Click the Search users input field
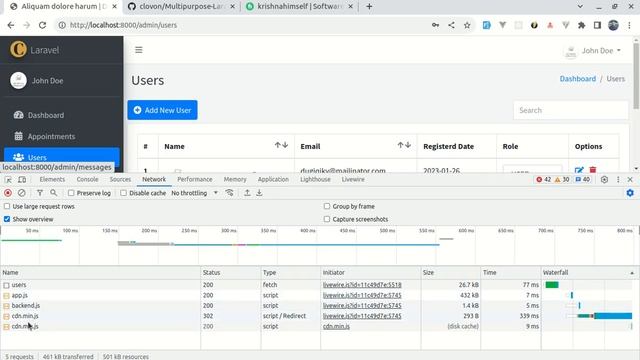640x360 pixels. [x=571, y=110]
